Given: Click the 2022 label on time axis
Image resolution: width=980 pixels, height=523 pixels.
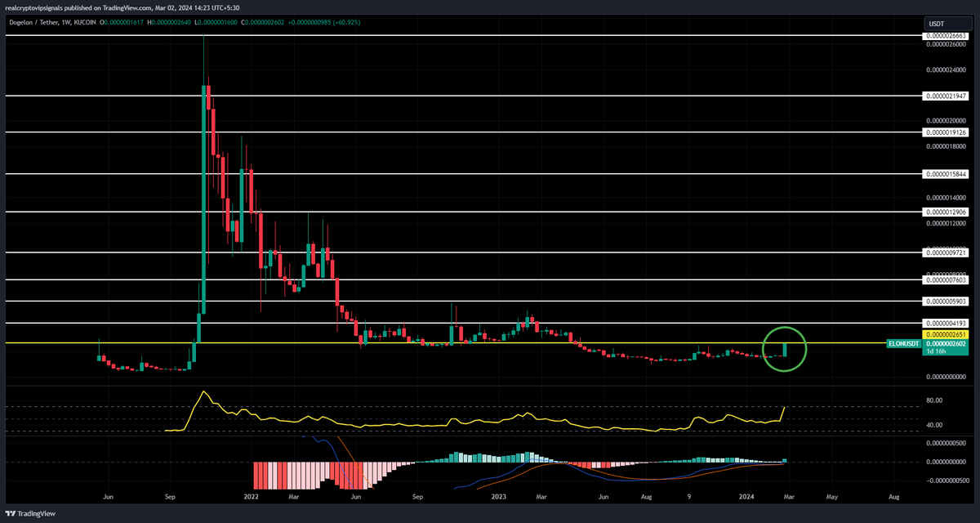Looking at the screenshot, I should pos(251,496).
